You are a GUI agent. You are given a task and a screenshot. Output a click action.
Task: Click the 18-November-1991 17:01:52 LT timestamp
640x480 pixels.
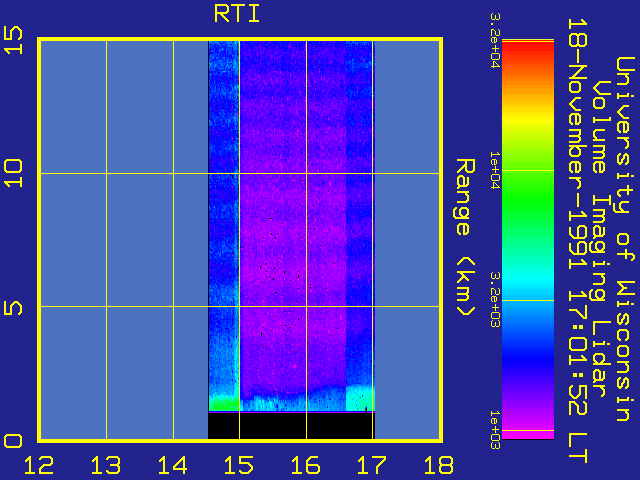pyautogui.click(x=578, y=241)
